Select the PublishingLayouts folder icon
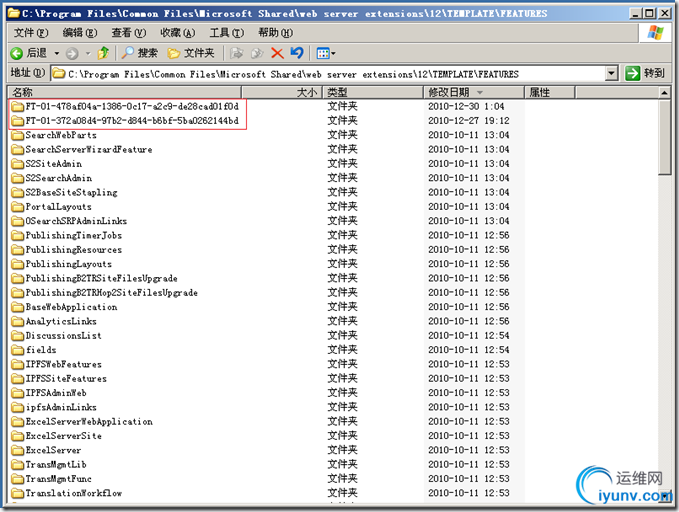 tap(18, 264)
